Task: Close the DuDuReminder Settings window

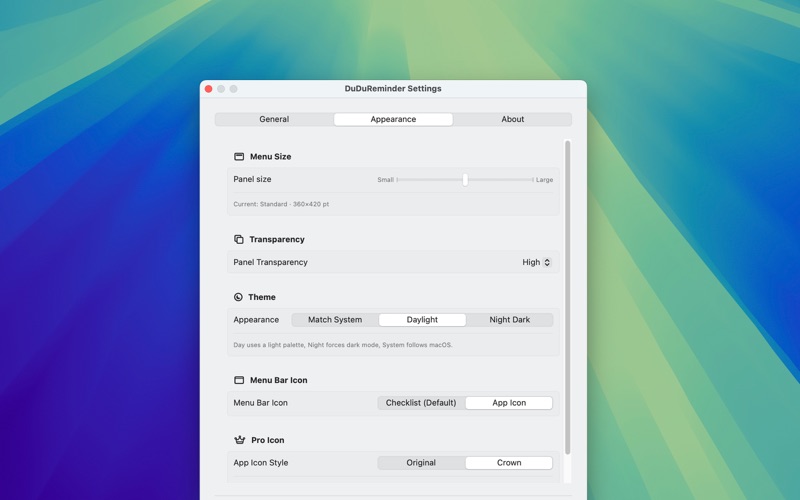Action: (209, 89)
